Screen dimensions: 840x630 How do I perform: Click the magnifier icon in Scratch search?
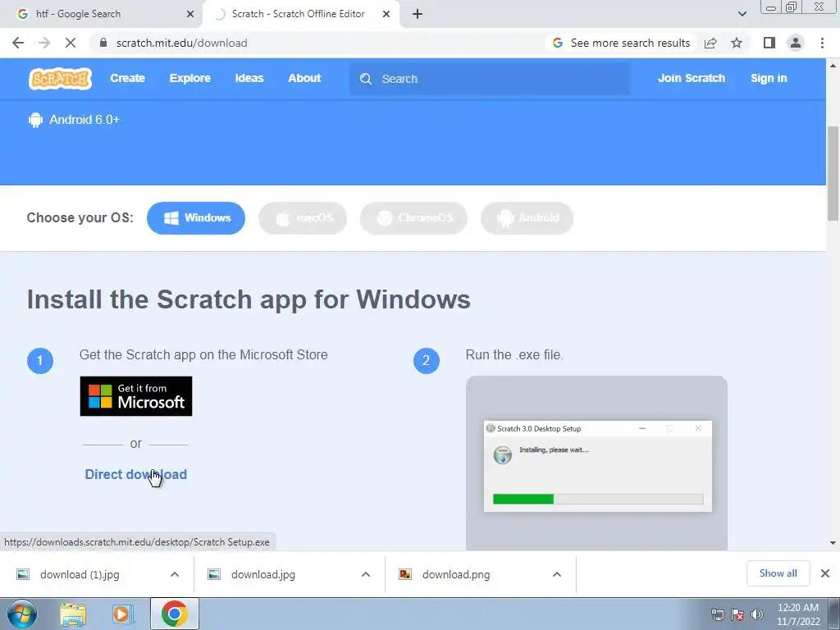click(x=366, y=79)
